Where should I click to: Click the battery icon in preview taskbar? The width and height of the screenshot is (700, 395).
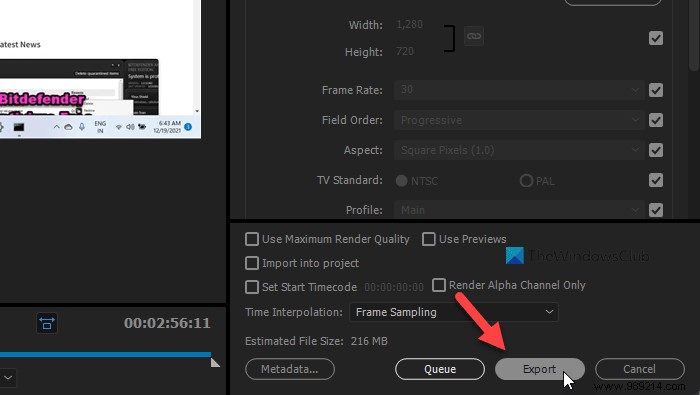click(142, 127)
